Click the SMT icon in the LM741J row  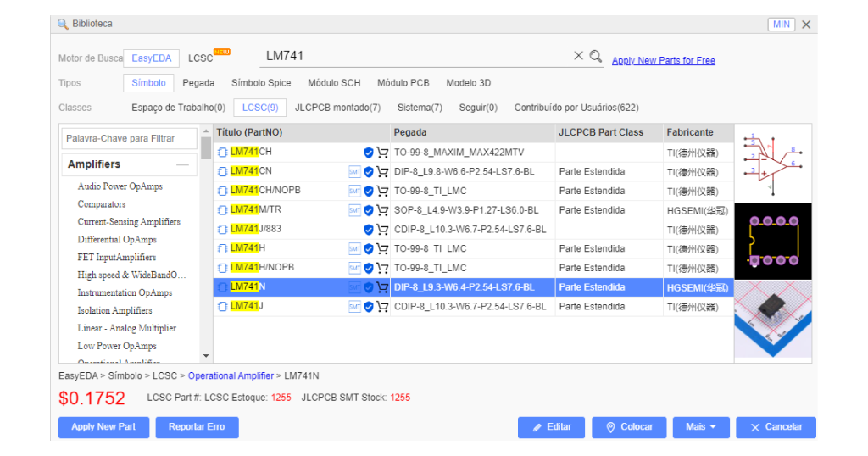[x=355, y=307]
